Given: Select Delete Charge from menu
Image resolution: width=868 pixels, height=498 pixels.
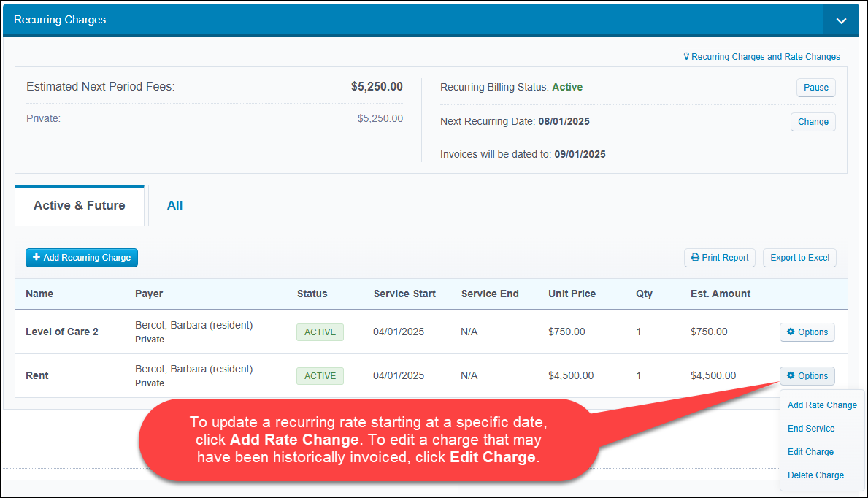Looking at the screenshot, I should click(815, 475).
